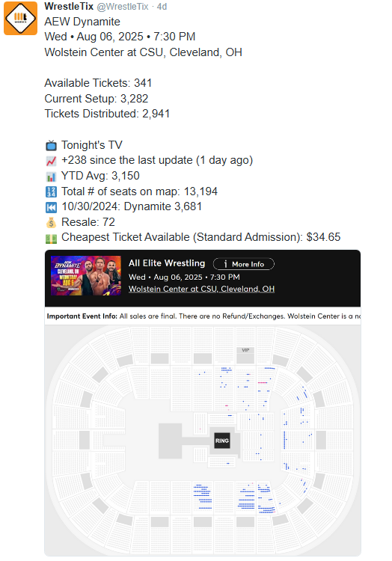
Task: Click the AEW Dynamite event poster thumbnail
Action: [x=86, y=275]
